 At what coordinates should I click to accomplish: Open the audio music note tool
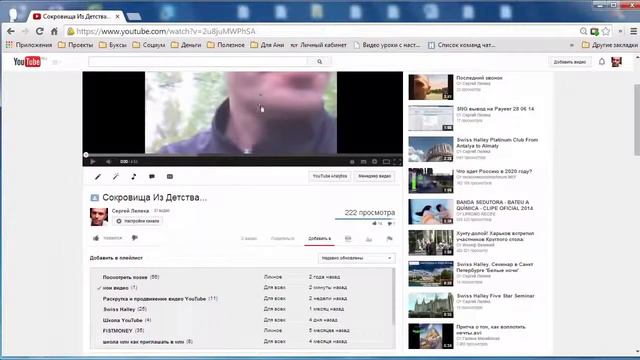click(133, 176)
